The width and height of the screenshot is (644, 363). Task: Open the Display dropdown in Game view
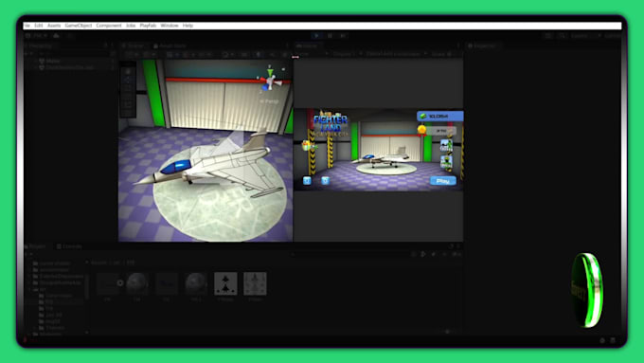point(345,54)
